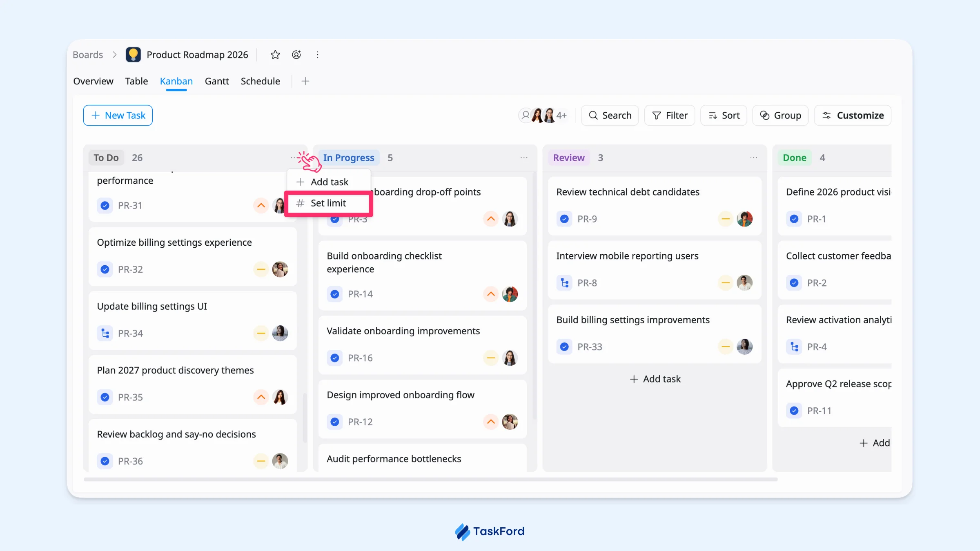
Task: Toggle the PR-35 task status check
Action: click(105, 397)
